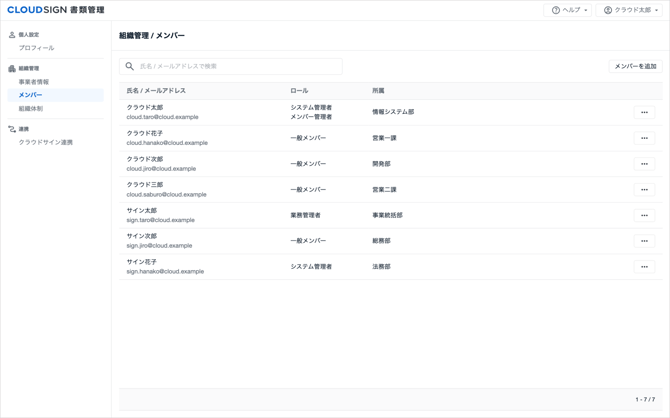This screenshot has width=670, height=418.
Task: Click email sign.taro@cloud.example
Action: point(160,220)
